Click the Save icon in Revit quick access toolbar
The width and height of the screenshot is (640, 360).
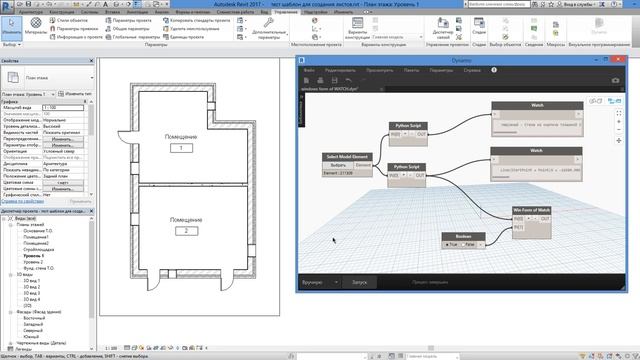click(29, 4)
